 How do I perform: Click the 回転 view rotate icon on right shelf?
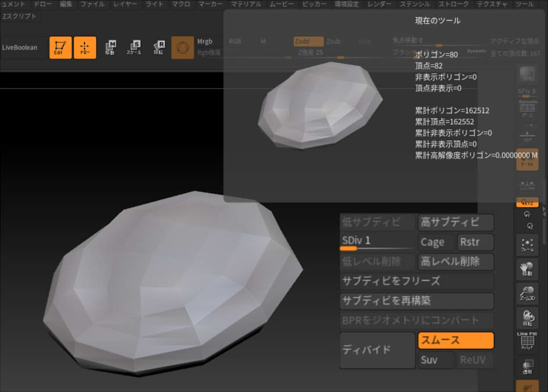[x=528, y=318]
